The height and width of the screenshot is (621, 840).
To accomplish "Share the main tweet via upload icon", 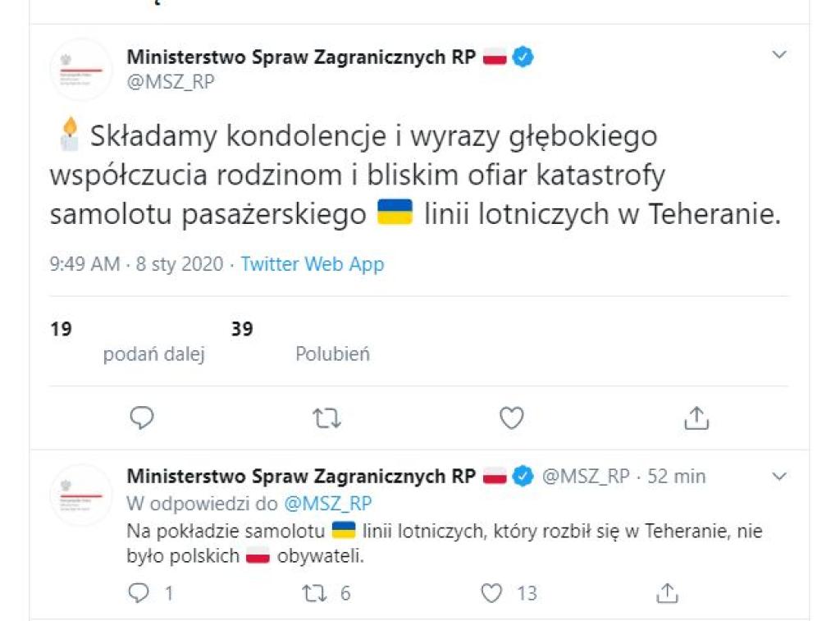I will tap(696, 418).
